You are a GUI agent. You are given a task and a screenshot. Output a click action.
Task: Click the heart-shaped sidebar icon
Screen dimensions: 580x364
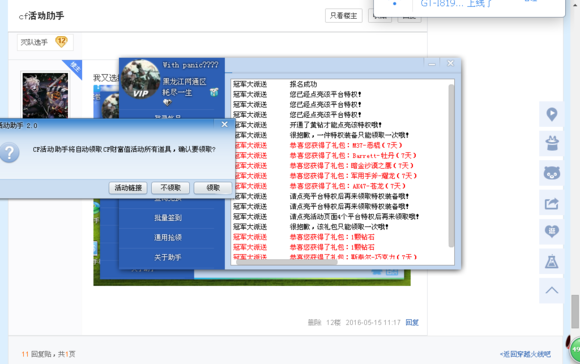coord(552,232)
